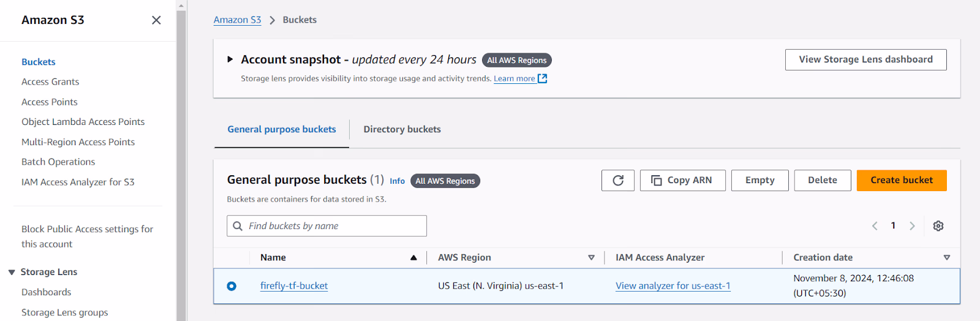Screen dimensions: 980x321
Task: Open the firefly-tf-bucket link
Action: point(294,285)
